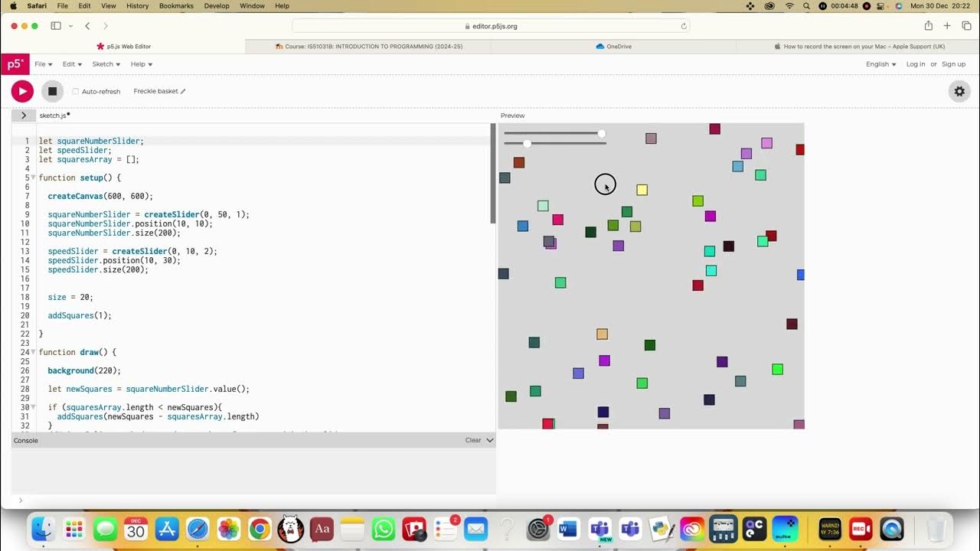
Task: Open Spotlight search in the menu bar
Action: point(807,5)
